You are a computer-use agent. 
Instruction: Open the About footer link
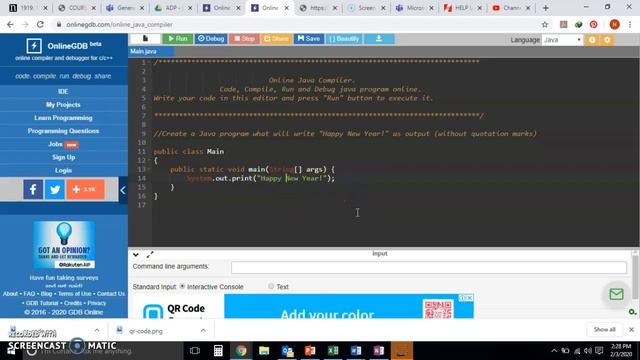pos(10,294)
